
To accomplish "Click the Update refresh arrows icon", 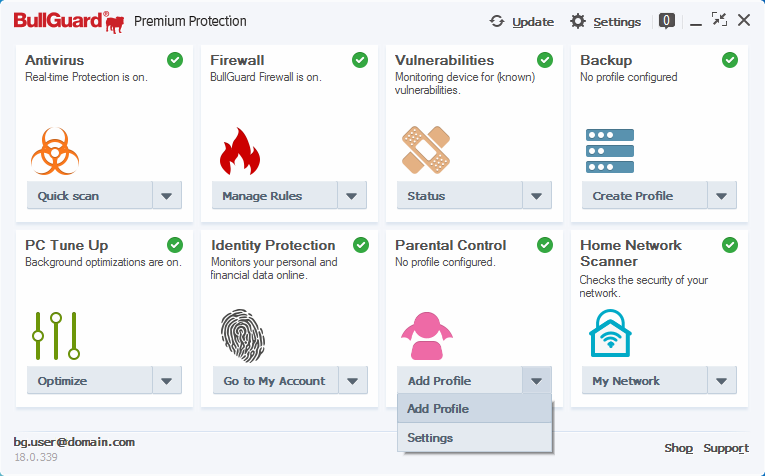I will [497, 21].
